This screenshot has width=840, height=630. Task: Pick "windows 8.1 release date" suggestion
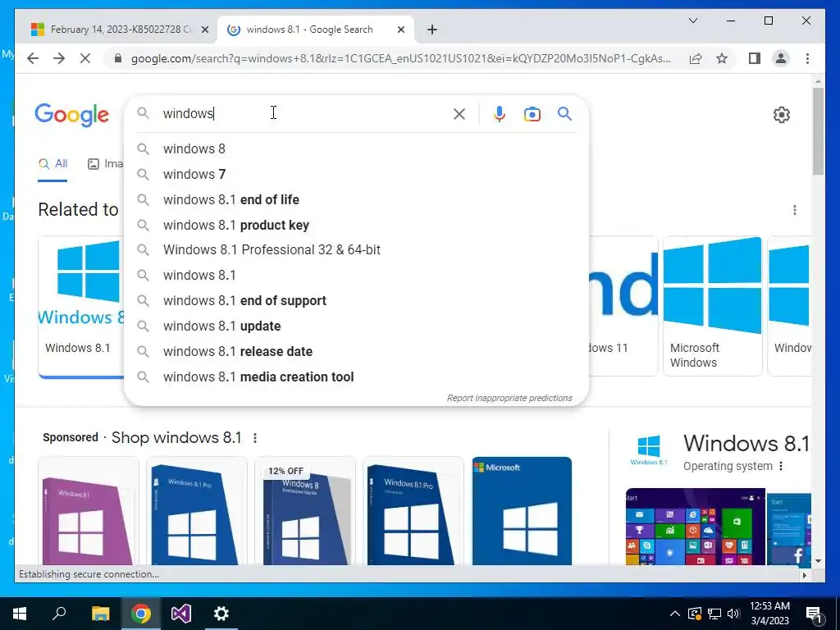click(356, 351)
